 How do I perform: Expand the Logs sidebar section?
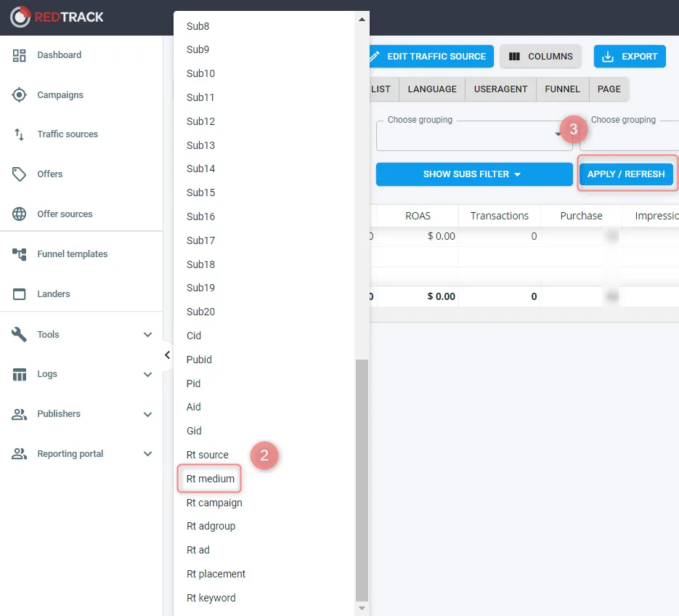pos(147,375)
